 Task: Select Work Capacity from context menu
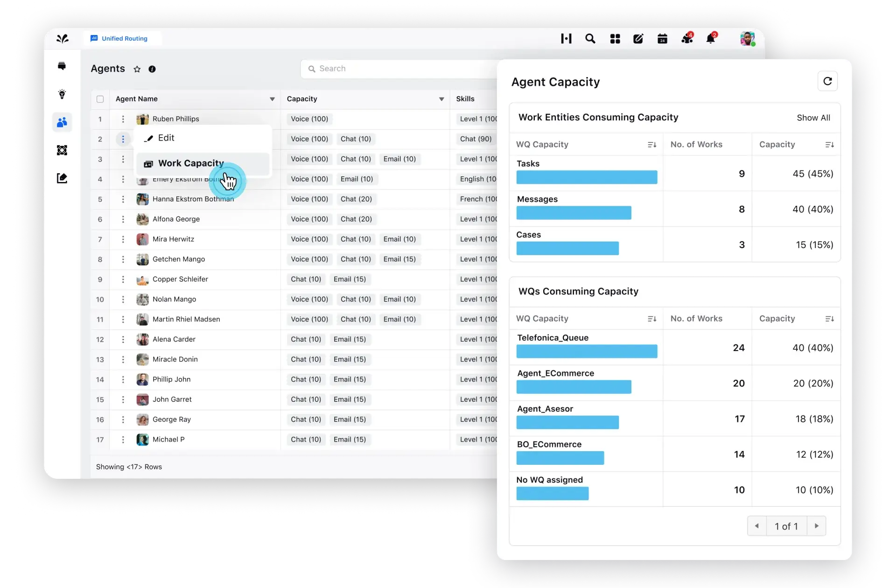191,163
